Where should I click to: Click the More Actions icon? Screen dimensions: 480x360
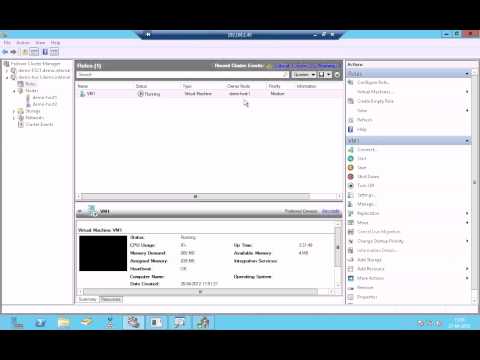pos(351,278)
